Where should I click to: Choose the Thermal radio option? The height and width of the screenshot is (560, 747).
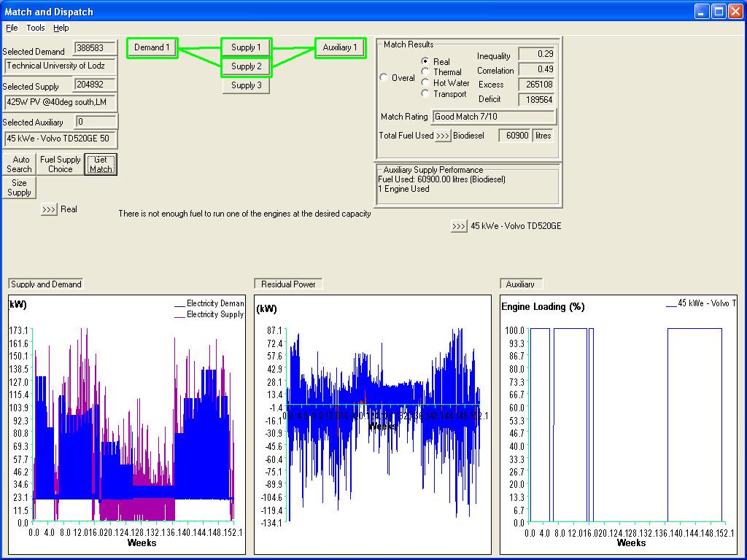425,71
